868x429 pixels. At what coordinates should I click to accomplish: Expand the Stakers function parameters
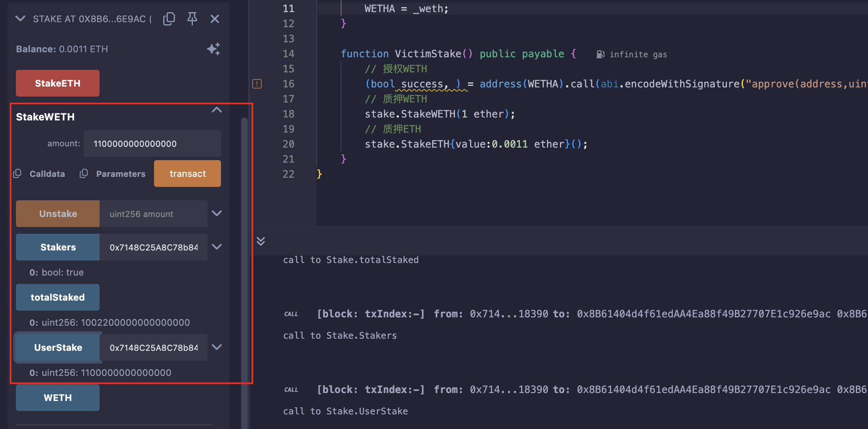click(217, 247)
